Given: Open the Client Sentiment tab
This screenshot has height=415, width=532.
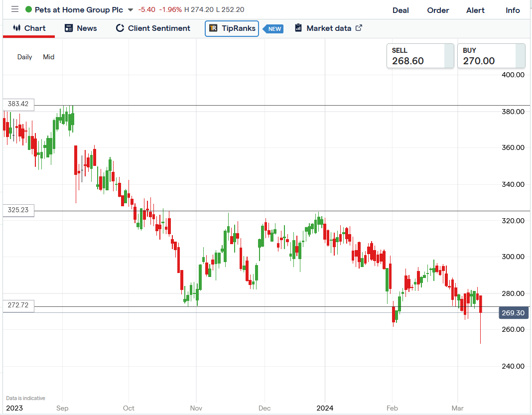Looking at the screenshot, I should (153, 28).
